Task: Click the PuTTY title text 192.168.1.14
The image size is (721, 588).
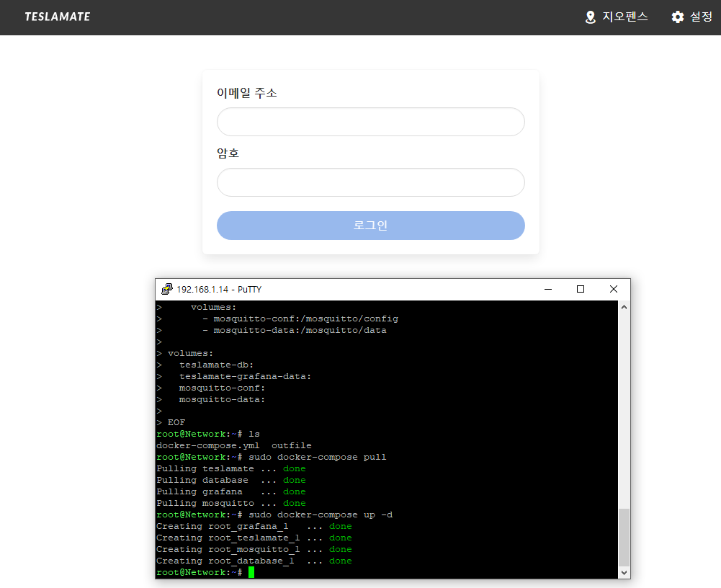Action: [202, 290]
